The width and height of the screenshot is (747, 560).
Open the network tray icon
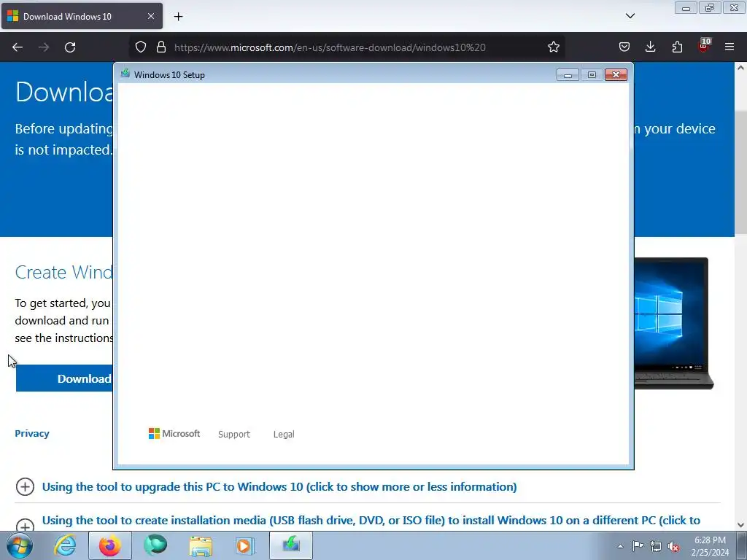(x=656, y=546)
